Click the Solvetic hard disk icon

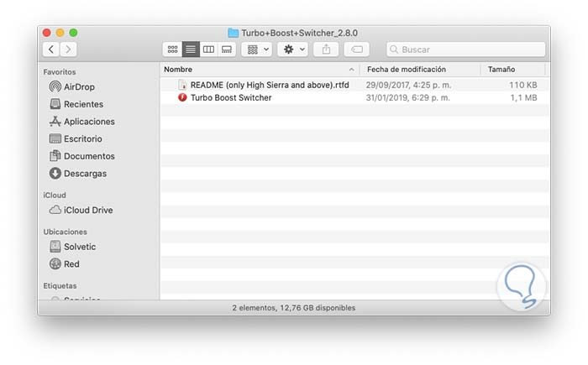click(x=55, y=246)
